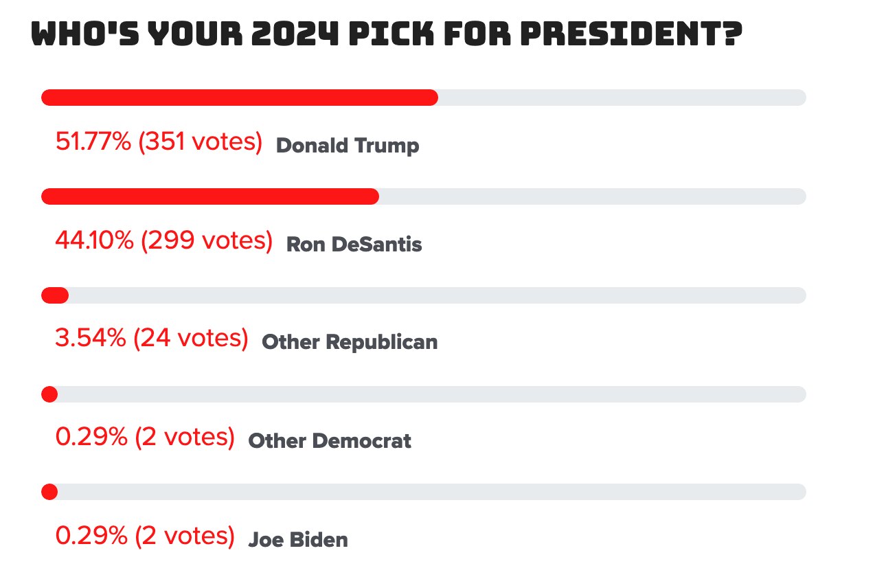This screenshot has height=588, width=886.
Task: Select the 44.10% (299 votes) result text
Action: click(163, 240)
